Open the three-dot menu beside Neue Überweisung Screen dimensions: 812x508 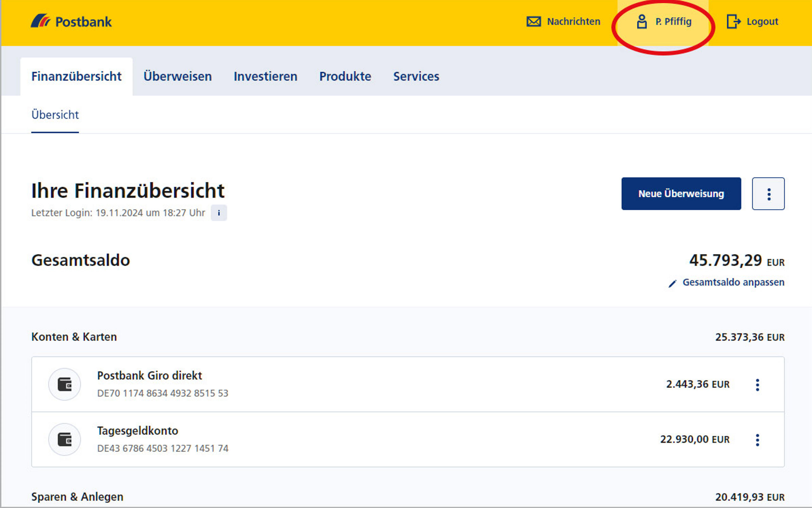point(768,194)
